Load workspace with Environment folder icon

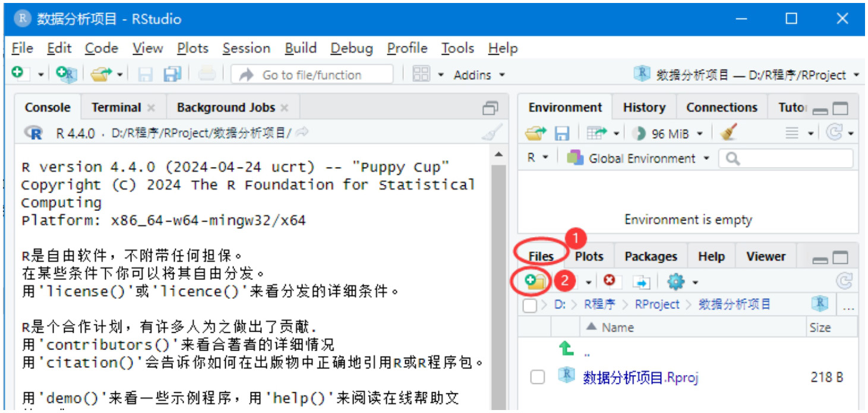coord(536,133)
